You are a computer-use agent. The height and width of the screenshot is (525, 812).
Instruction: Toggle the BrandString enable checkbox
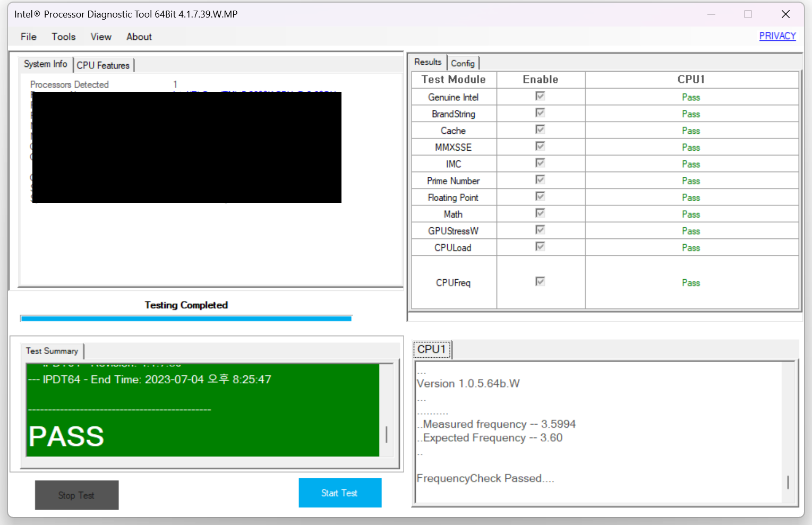point(540,113)
